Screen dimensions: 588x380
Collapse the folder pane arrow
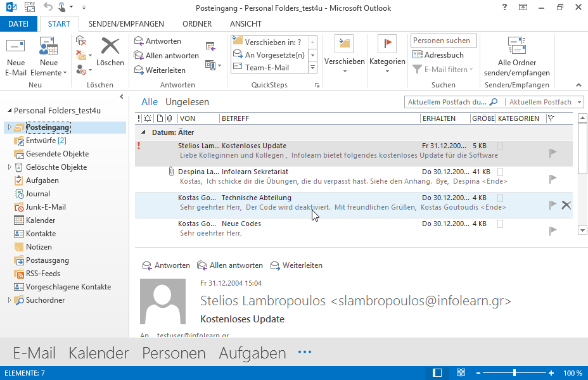[122, 97]
